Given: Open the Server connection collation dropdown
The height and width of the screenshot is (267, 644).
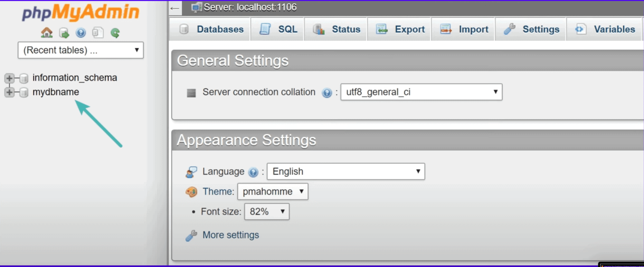Looking at the screenshot, I should [421, 92].
